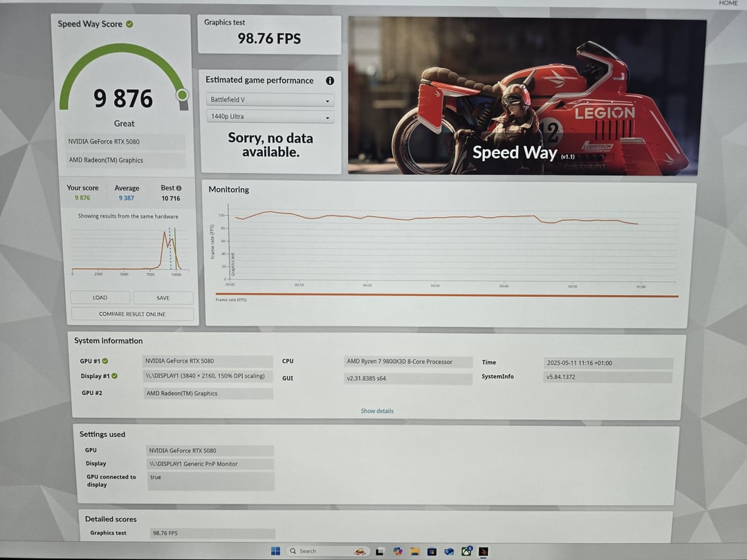The height and width of the screenshot is (560, 747).
Task: Click AMD Radeon Graphics in the GPU #2 row
Action: pos(208,393)
